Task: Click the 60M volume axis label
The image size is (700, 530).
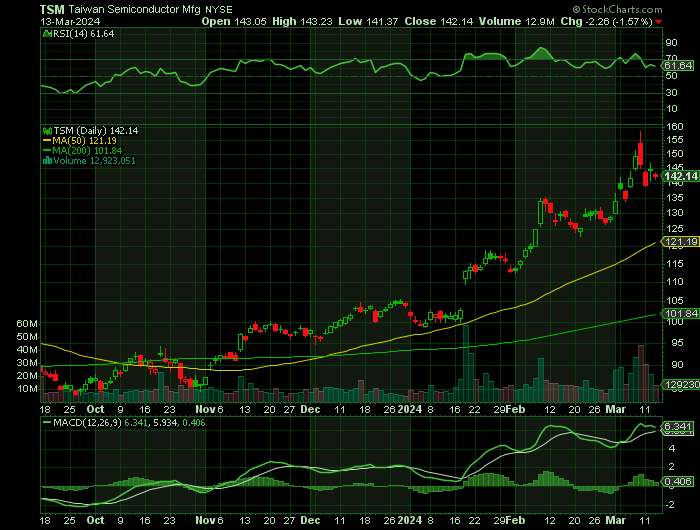Action: [27, 324]
